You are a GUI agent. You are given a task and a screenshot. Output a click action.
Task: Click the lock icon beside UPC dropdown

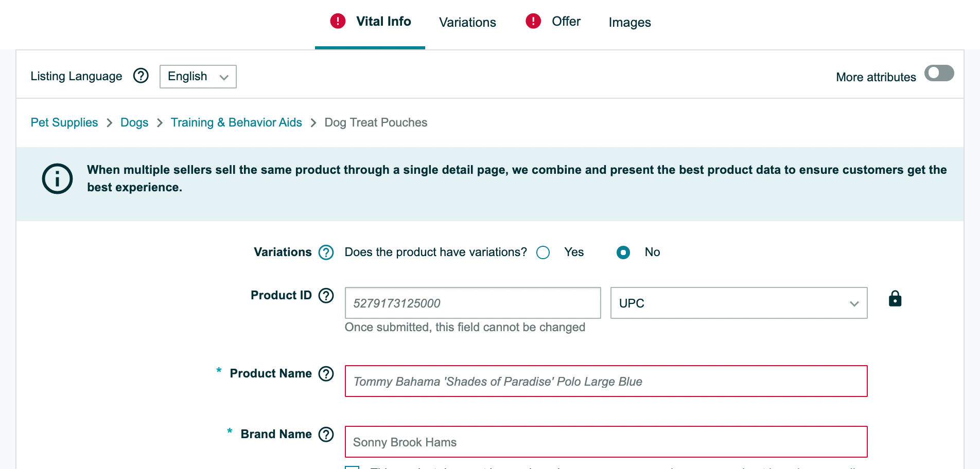pyautogui.click(x=895, y=299)
